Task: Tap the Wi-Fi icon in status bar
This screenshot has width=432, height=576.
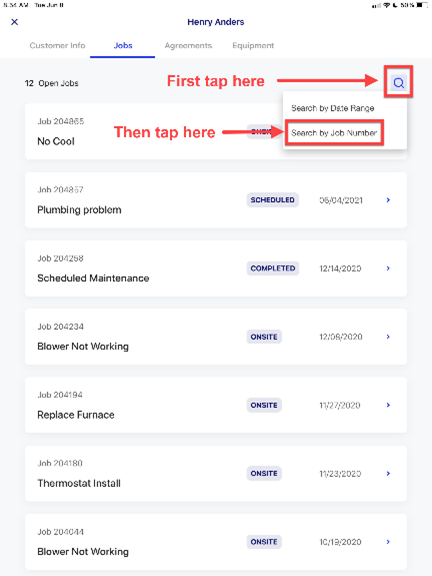Action: pyautogui.click(x=386, y=5)
